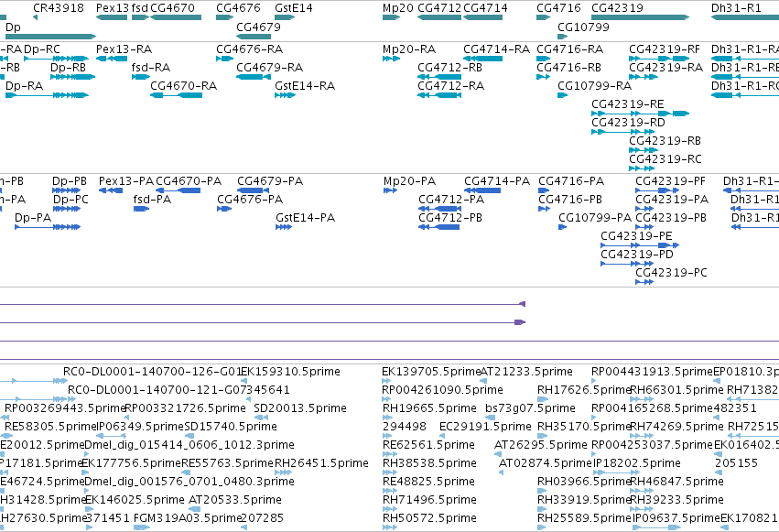Image resolution: width=779 pixels, height=532 pixels.
Task: Select the RE48825.5prime EST label
Action: 428,482
